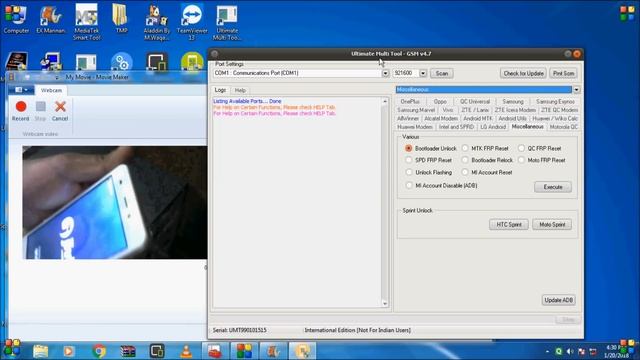Select QC FRP Reset radio option

click(x=540, y=149)
